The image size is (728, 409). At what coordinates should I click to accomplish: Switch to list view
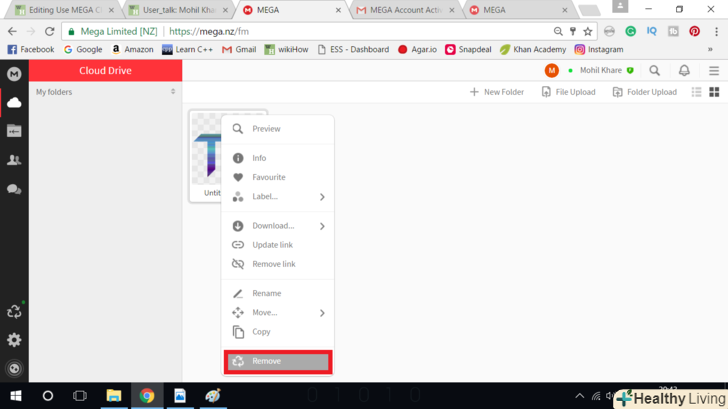696,92
